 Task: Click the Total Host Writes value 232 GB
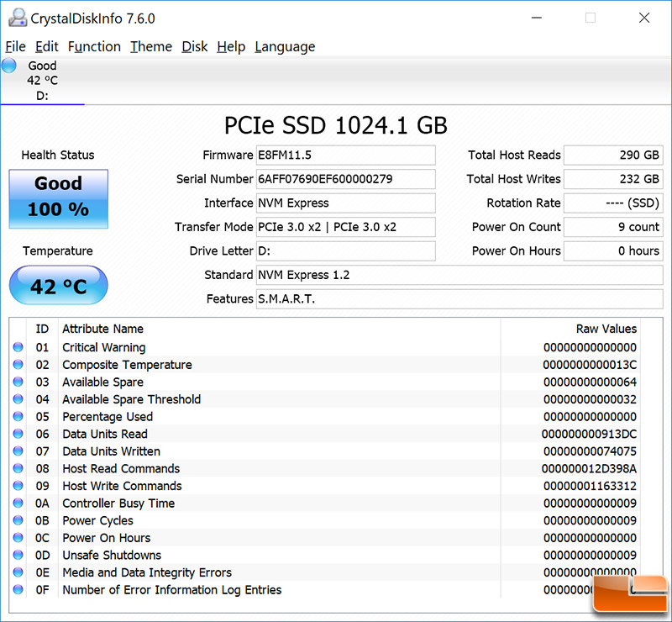613,179
